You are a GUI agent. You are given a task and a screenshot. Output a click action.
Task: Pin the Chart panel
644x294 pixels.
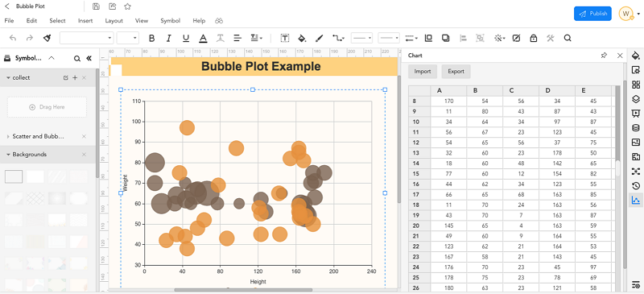604,56
